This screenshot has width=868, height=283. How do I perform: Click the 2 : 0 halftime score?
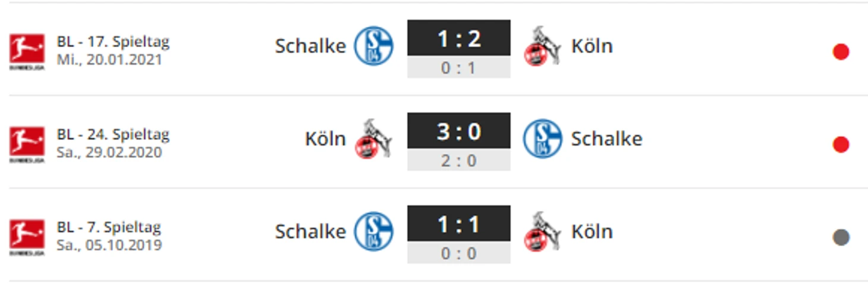459,161
